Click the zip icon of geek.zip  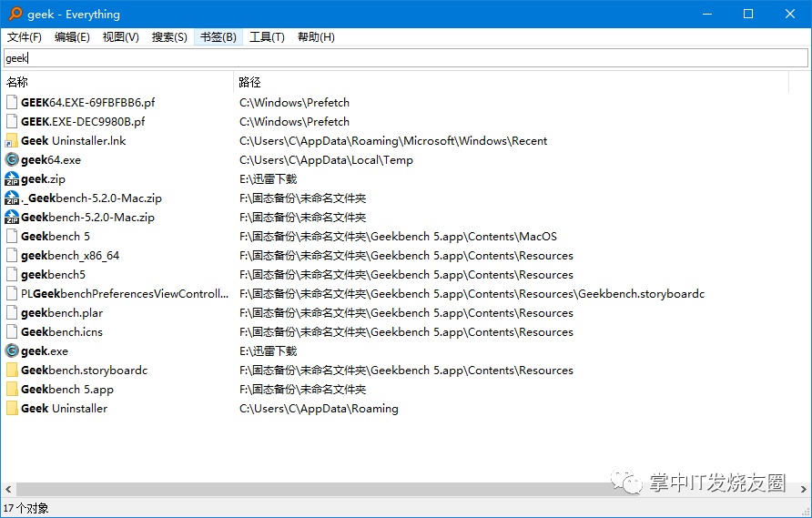tap(12, 179)
